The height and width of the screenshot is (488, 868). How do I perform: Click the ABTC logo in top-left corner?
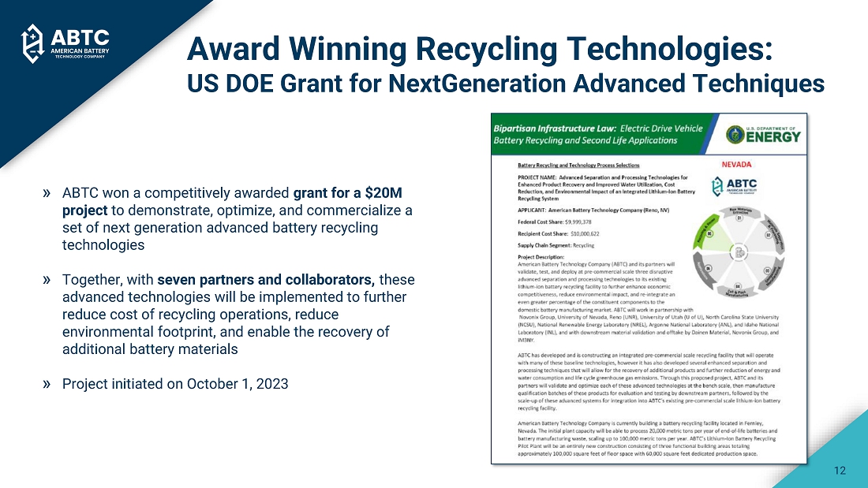(x=65, y=43)
